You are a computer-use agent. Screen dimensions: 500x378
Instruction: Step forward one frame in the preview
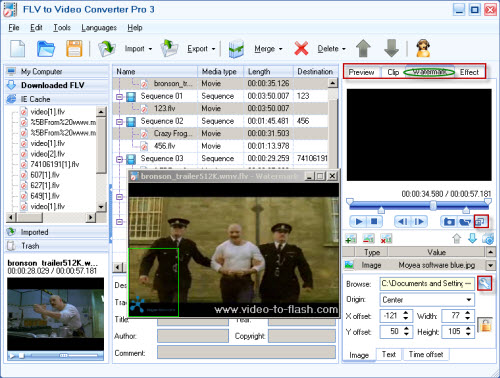tap(419, 221)
